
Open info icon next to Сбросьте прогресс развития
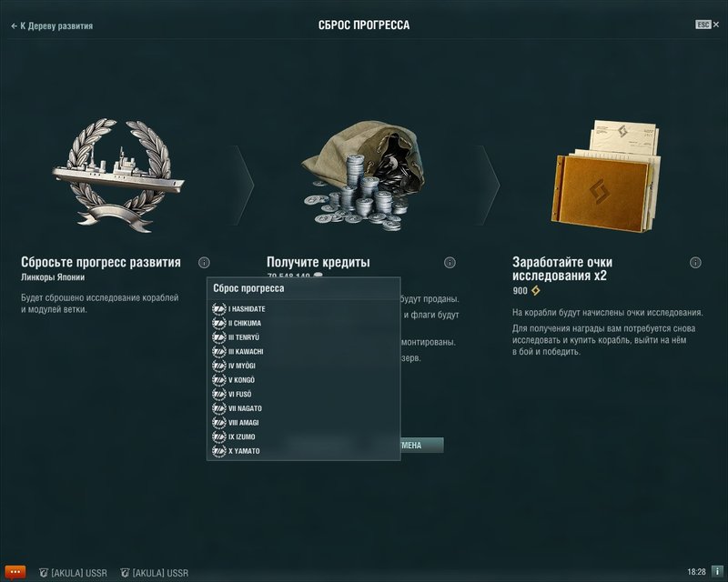click(x=204, y=263)
